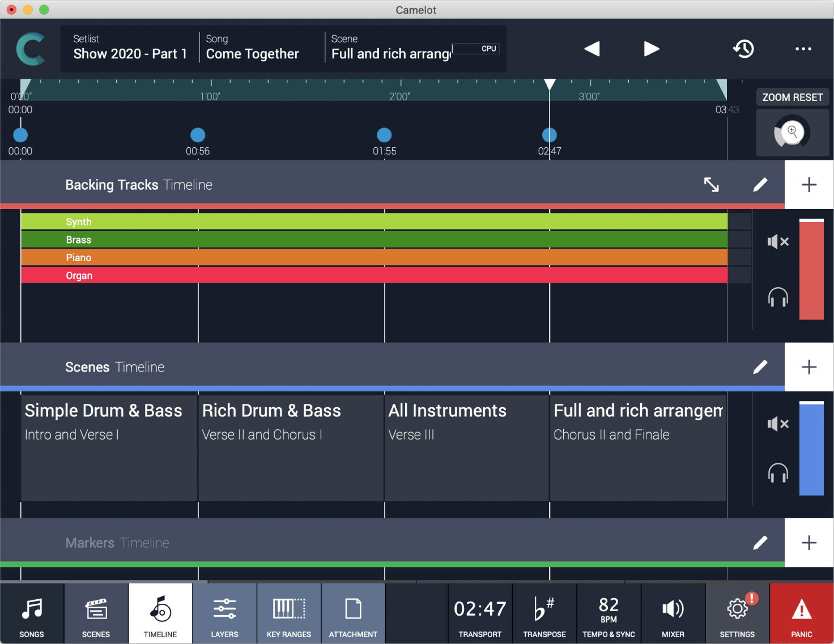The width and height of the screenshot is (834, 644).
Task: Open the Setlist selector Show 2020 - Part 1
Action: pyautogui.click(x=130, y=49)
